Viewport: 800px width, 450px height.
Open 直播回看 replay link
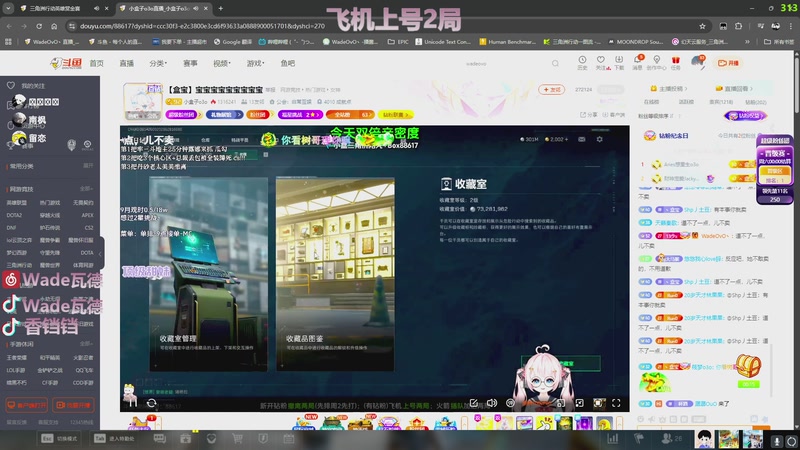pos(733,89)
